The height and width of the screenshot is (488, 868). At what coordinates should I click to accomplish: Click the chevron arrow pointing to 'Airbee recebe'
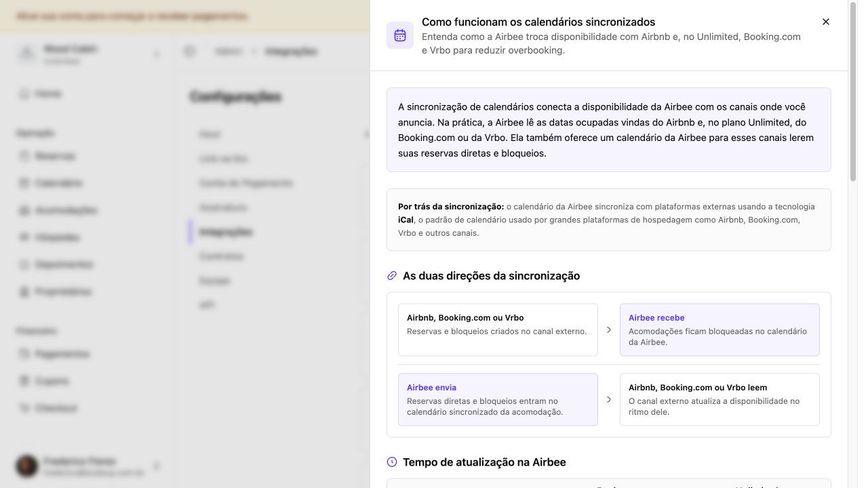point(609,330)
